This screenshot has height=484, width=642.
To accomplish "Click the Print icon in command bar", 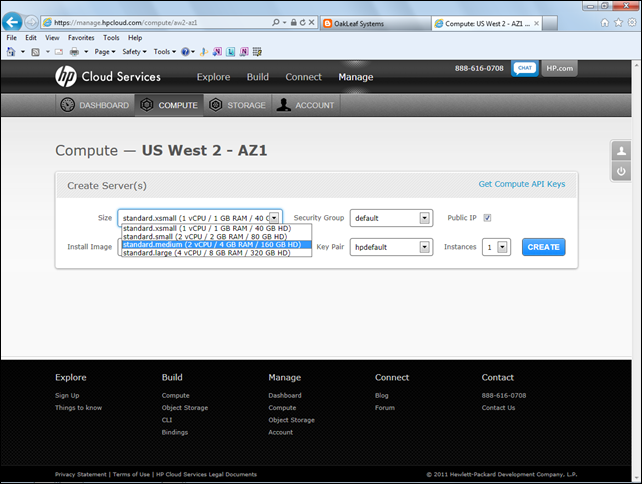I will pyautogui.click(x=74, y=52).
